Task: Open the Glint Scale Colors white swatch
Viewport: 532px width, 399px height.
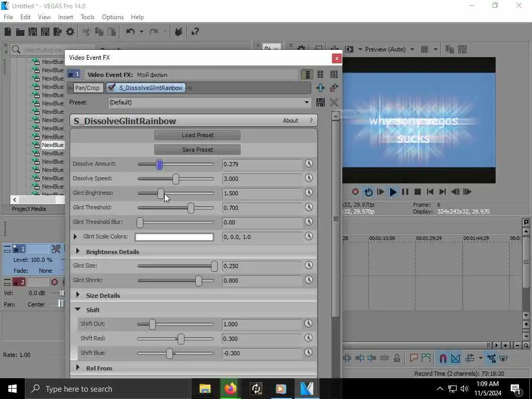Action: (174, 237)
